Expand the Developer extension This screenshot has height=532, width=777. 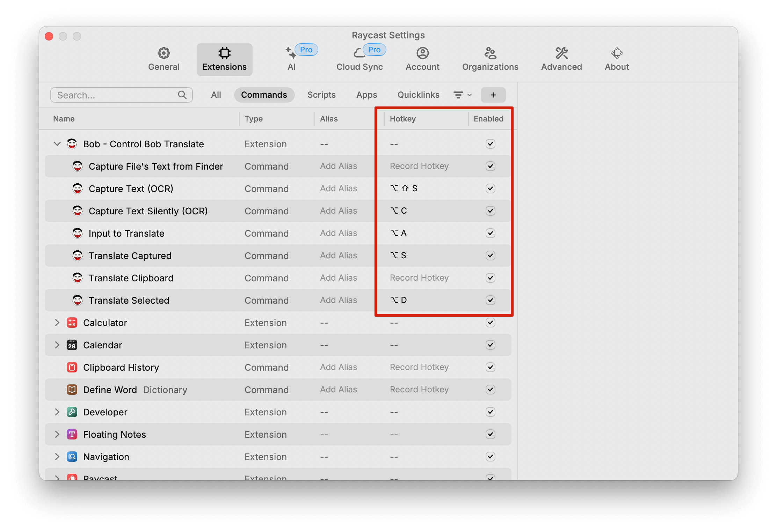[57, 412]
